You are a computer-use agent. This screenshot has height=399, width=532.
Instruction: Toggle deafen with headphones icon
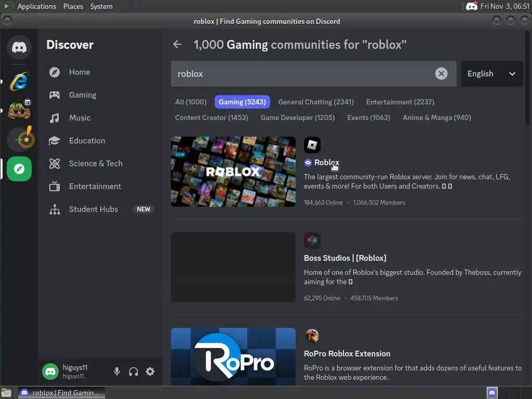(134, 371)
